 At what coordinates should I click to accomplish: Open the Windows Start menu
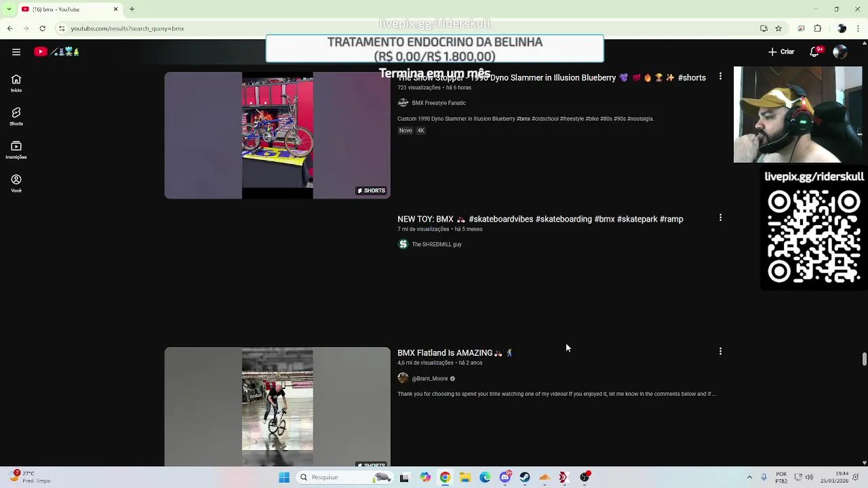(284, 477)
